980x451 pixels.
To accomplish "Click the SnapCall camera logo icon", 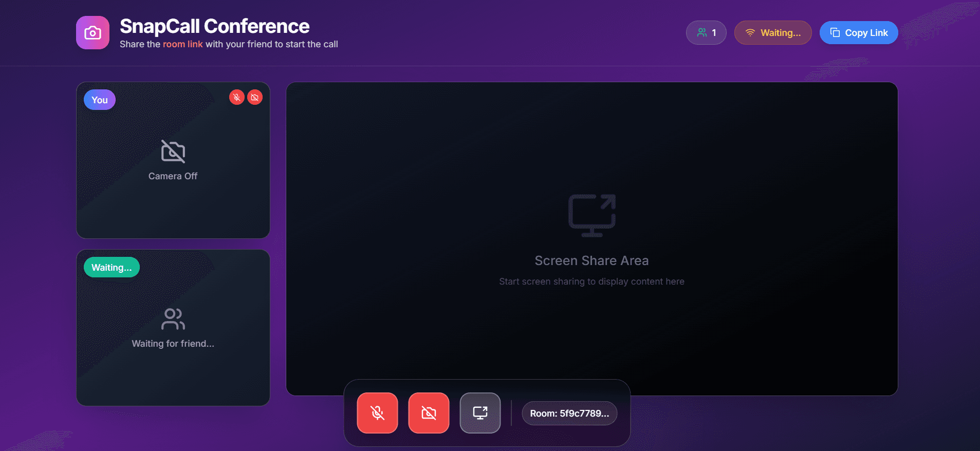I will (x=93, y=33).
